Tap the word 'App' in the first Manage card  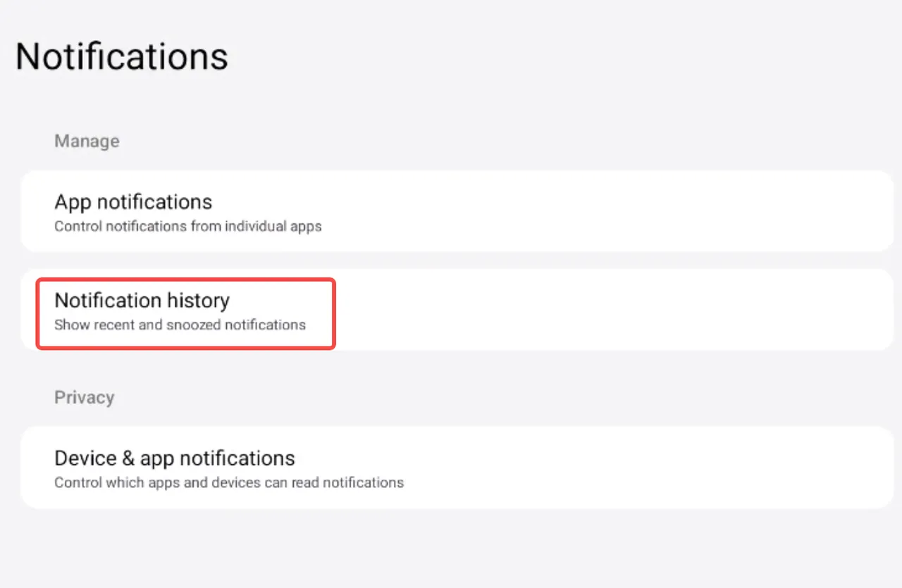[x=73, y=203]
